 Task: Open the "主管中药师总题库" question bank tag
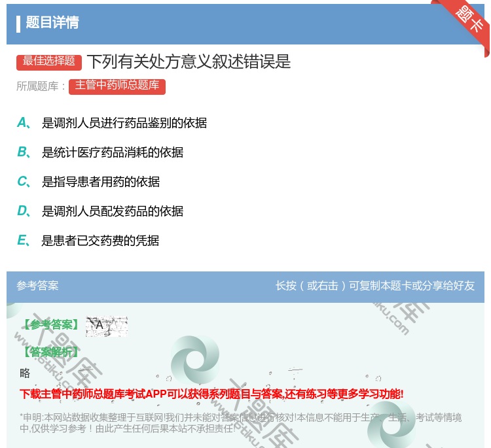pyautogui.click(x=117, y=86)
